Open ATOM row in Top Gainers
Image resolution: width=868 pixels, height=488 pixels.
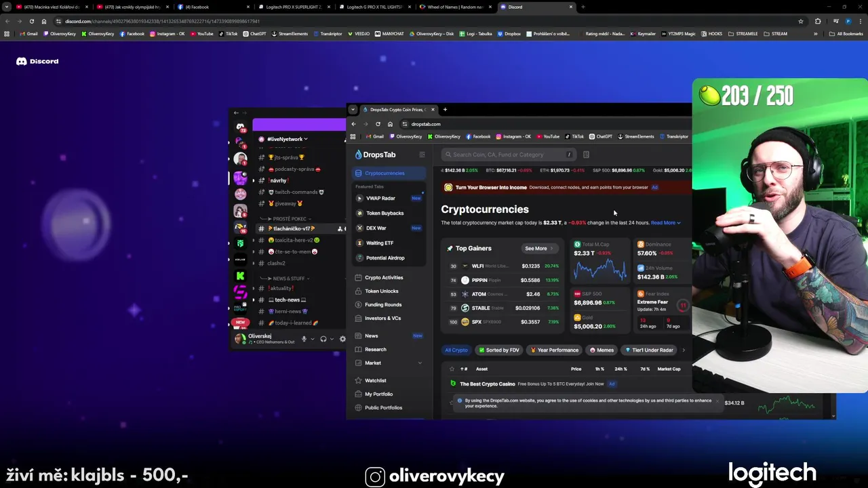(504, 294)
